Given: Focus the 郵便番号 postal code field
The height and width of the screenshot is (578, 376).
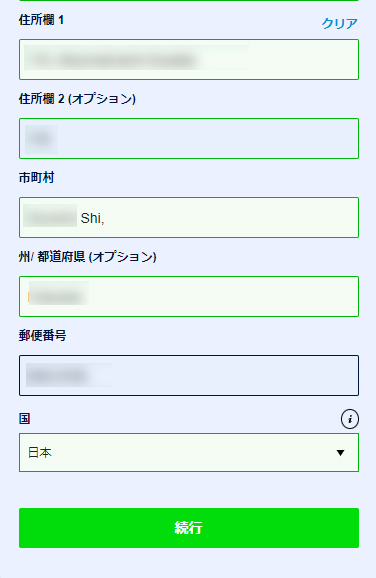Looking at the screenshot, I should (x=189, y=375).
